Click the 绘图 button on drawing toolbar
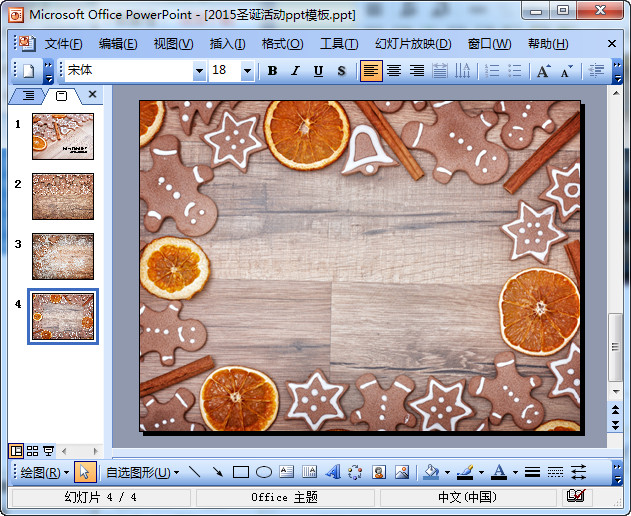 45,472
